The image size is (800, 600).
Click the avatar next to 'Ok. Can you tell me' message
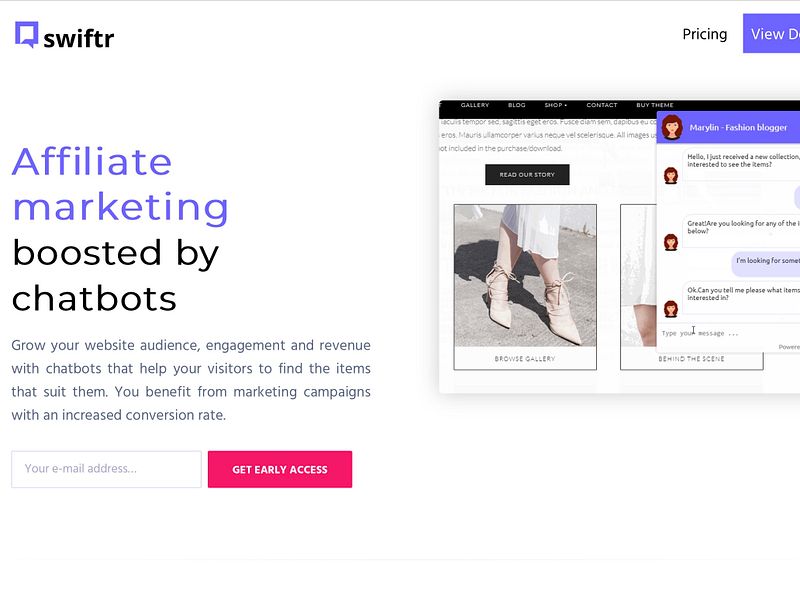[x=671, y=309]
